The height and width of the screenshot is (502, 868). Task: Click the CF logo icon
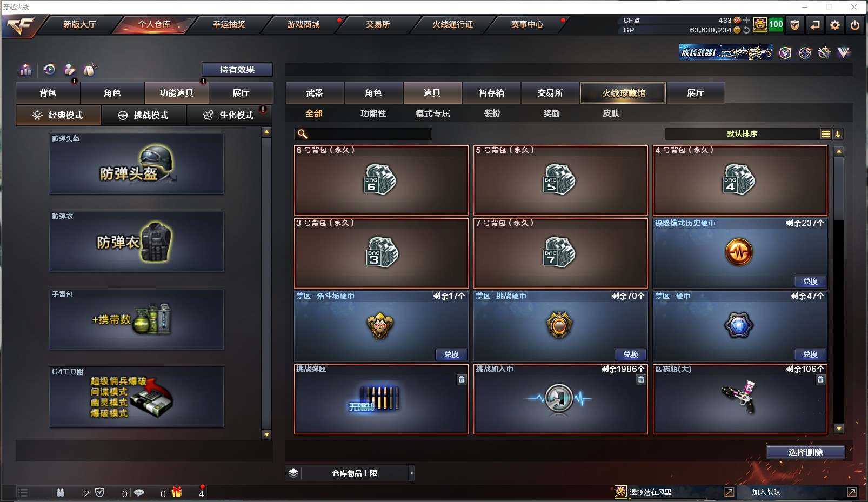pos(21,25)
